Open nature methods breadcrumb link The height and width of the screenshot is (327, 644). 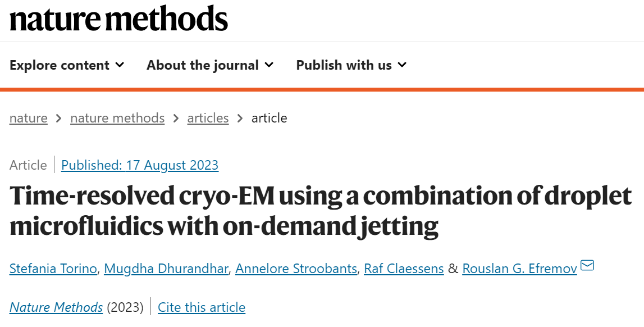[117, 119]
